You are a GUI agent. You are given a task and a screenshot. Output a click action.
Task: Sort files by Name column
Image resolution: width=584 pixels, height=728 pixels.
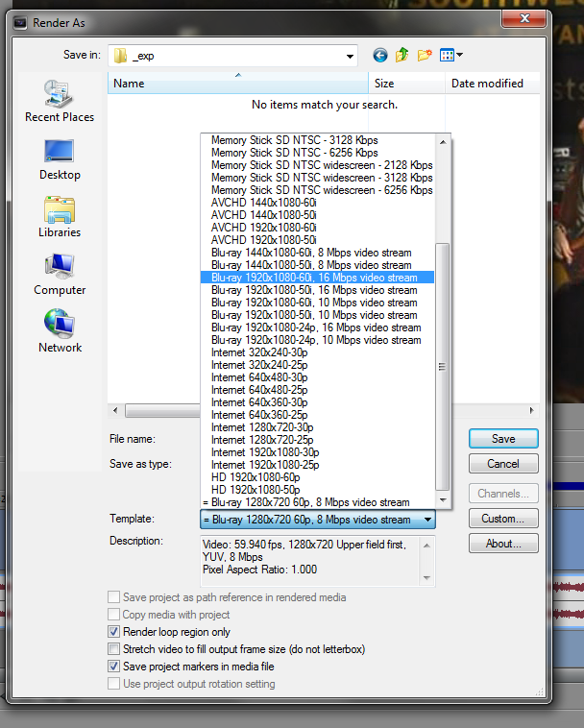click(x=238, y=84)
